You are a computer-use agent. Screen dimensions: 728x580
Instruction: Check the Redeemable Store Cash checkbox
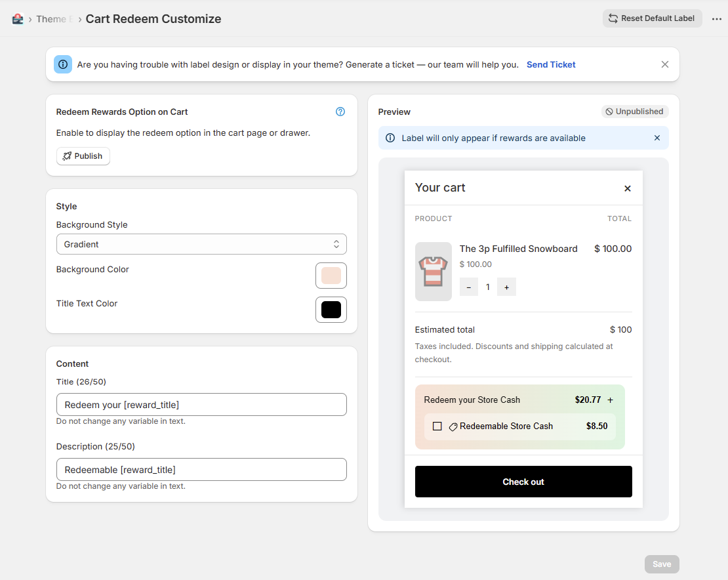(437, 426)
